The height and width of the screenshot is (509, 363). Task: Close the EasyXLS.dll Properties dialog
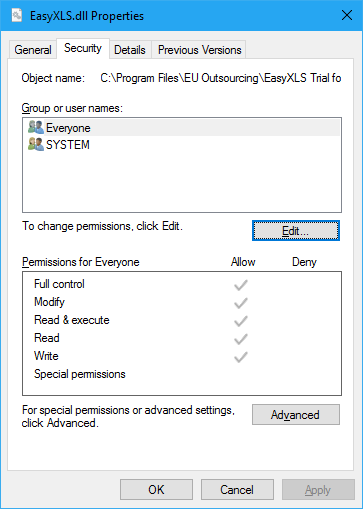click(347, 15)
